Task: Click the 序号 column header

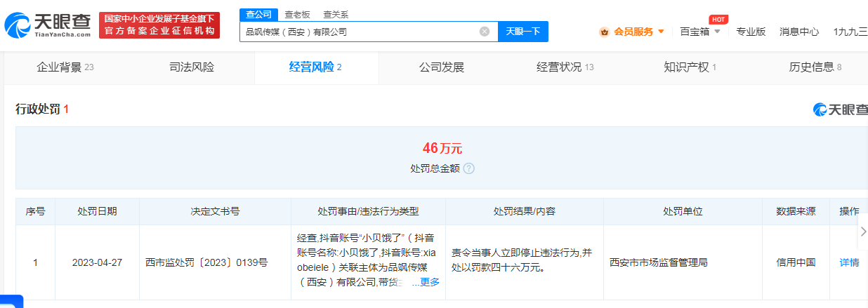Action: coord(35,211)
